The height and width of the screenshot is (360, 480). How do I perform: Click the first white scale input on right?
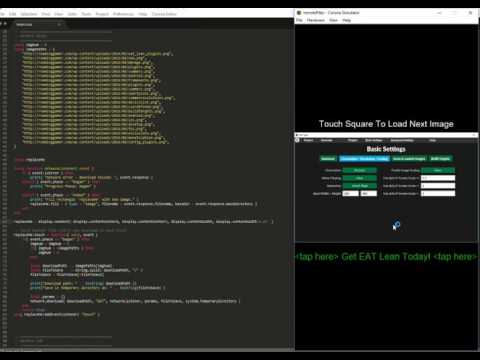438,178
